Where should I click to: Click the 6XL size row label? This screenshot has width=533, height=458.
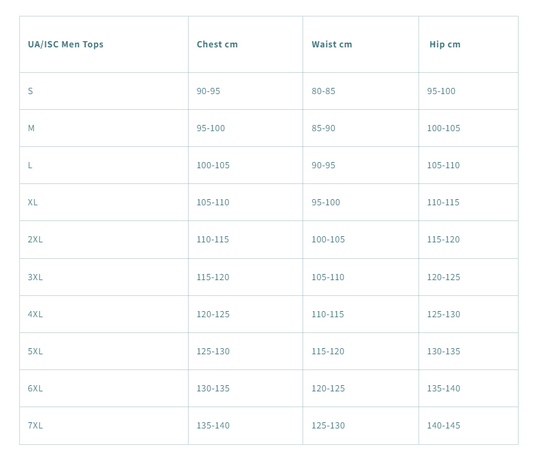[x=35, y=388]
